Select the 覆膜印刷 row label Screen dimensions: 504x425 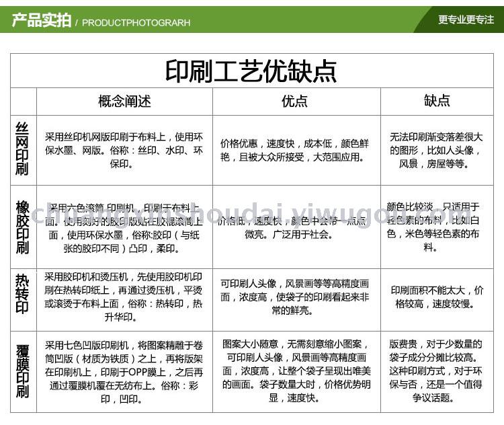pos(22,371)
